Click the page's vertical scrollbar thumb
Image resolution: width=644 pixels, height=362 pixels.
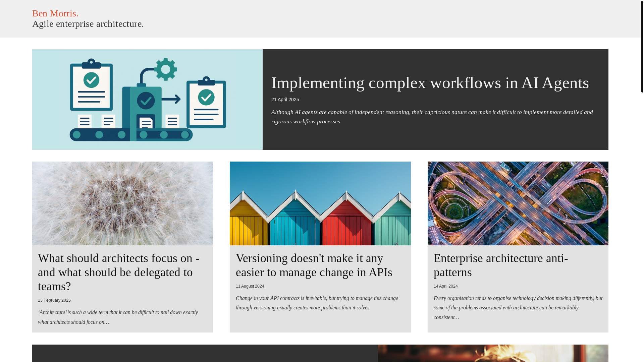click(642, 46)
